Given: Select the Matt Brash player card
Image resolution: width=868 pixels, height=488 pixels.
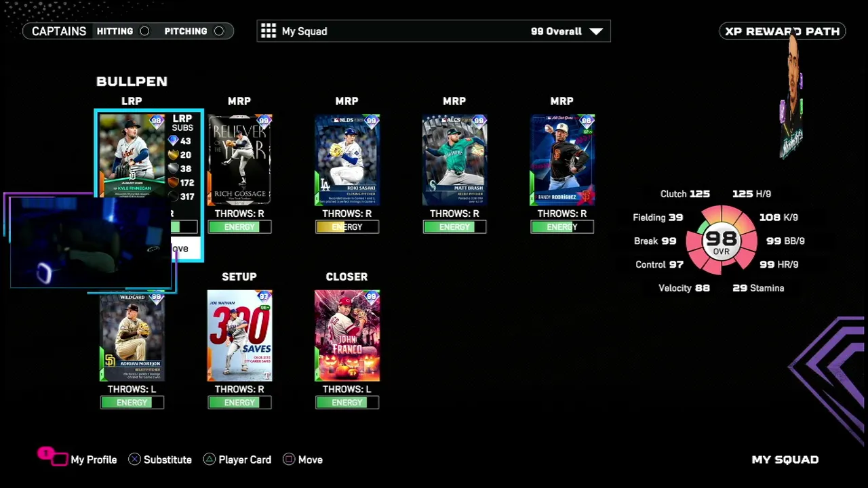Looking at the screenshot, I should click(454, 160).
